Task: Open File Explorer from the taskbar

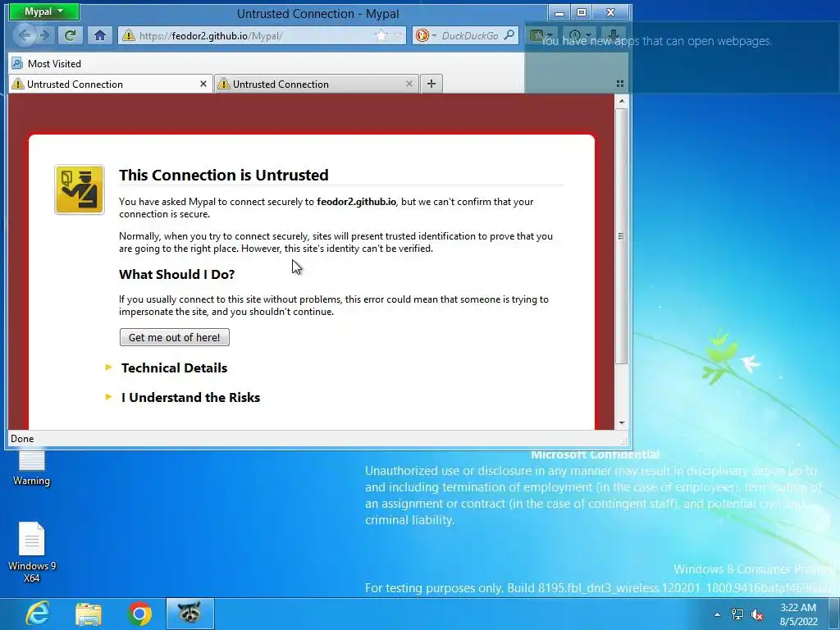Action: [x=89, y=614]
